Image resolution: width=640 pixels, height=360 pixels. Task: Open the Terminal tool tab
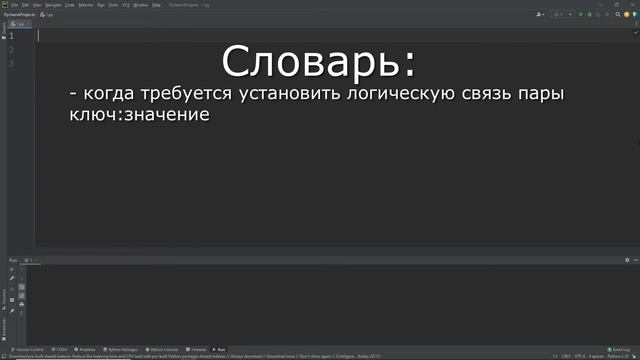[x=196, y=350]
